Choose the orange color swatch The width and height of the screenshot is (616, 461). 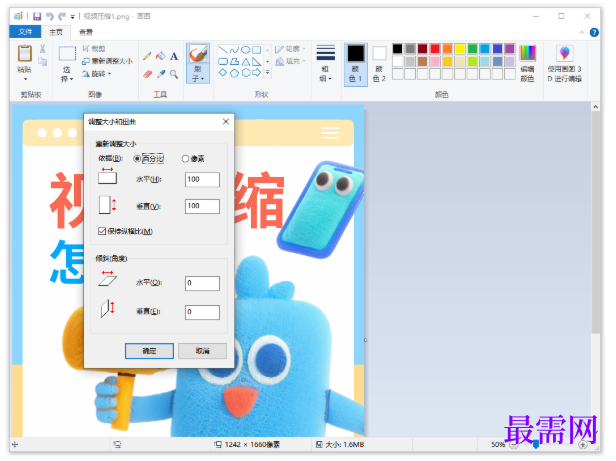(x=447, y=49)
